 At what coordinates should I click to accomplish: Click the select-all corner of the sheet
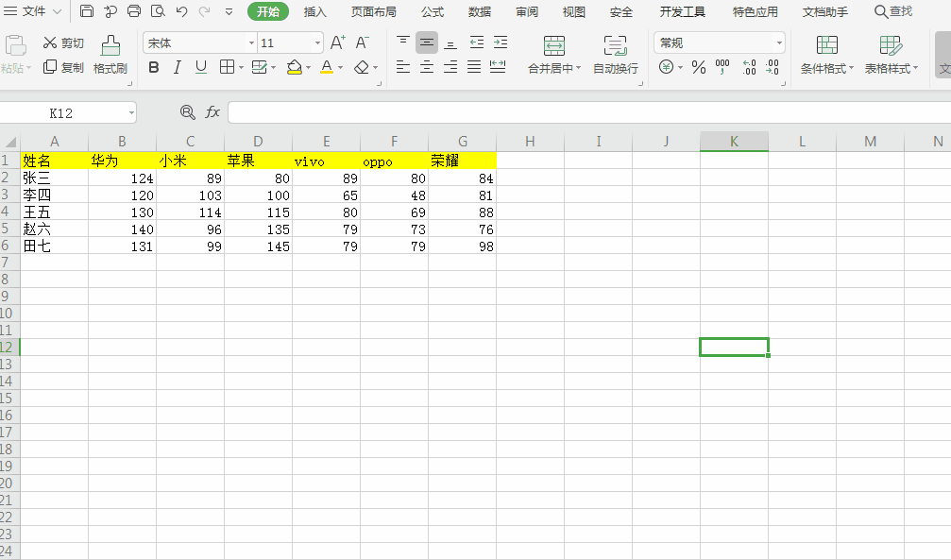[x=10, y=142]
